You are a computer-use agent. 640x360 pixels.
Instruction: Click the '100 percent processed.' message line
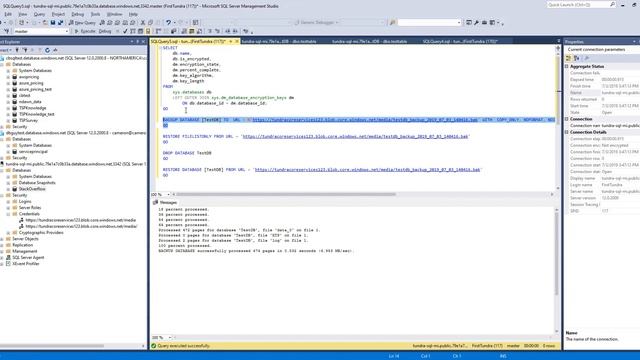tap(184, 246)
